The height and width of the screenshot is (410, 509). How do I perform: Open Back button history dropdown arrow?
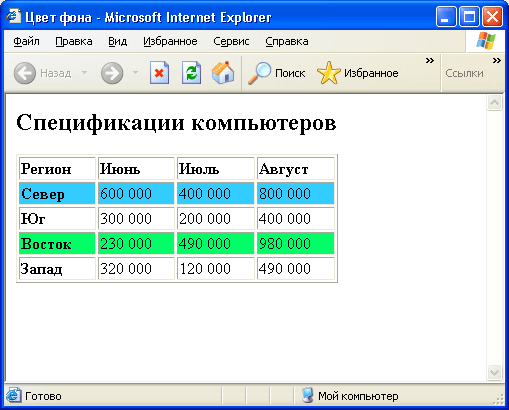point(84,72)
